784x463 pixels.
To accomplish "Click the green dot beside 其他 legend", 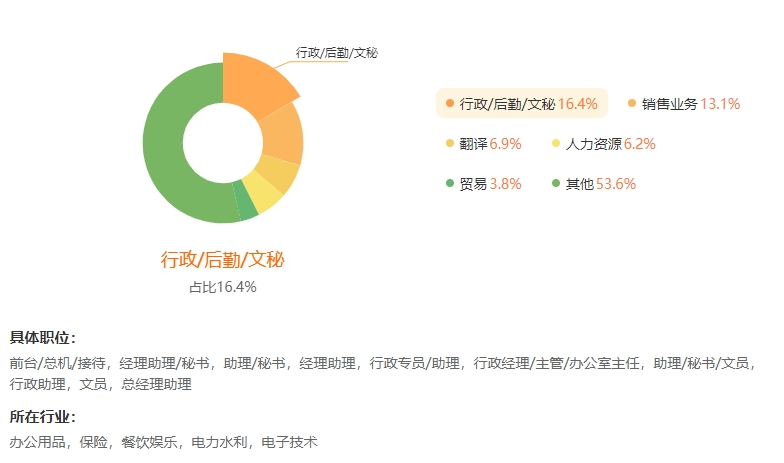I will coord(556,184).
